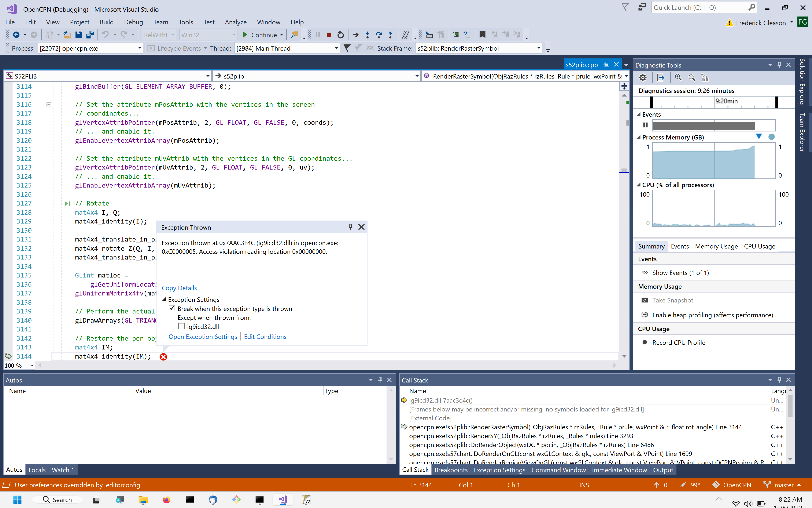Click the editor vertical scrollbar thumb

tap(624, 171)
